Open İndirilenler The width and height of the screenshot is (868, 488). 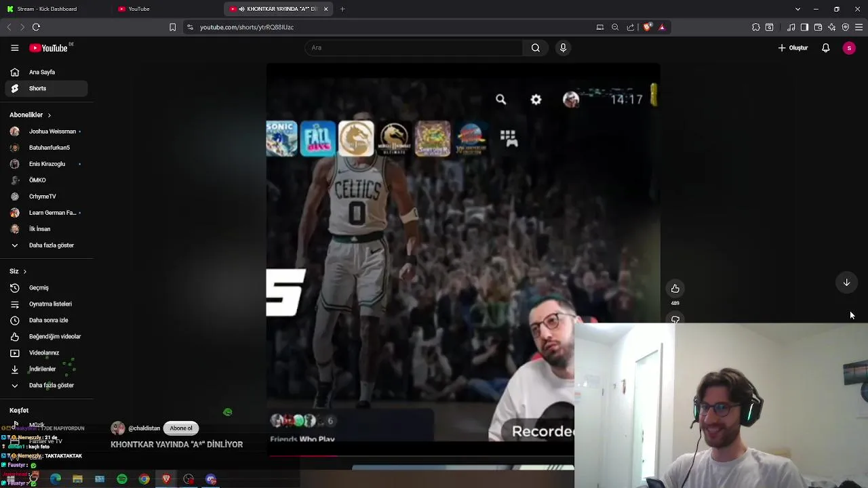coord(46,369)
